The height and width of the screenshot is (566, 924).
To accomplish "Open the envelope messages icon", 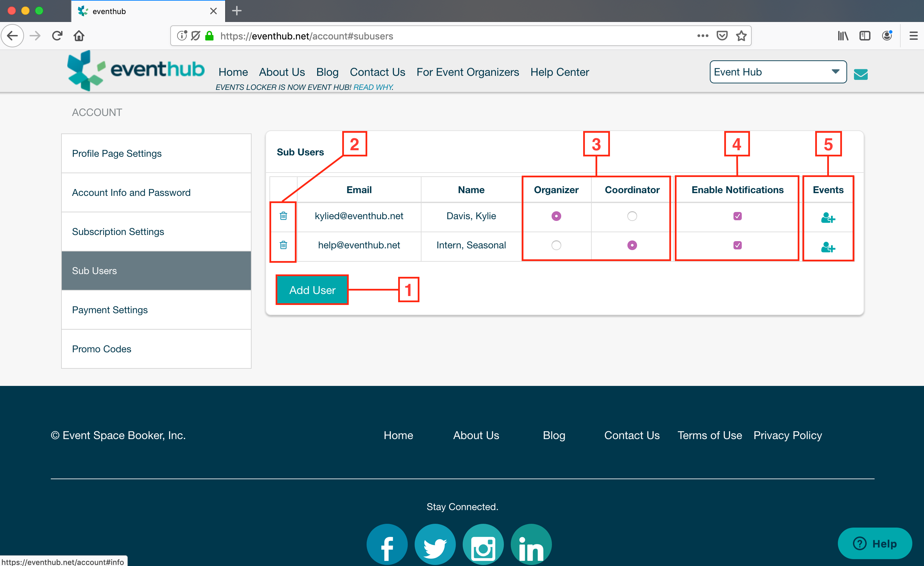I will click(x=861, y=74).
